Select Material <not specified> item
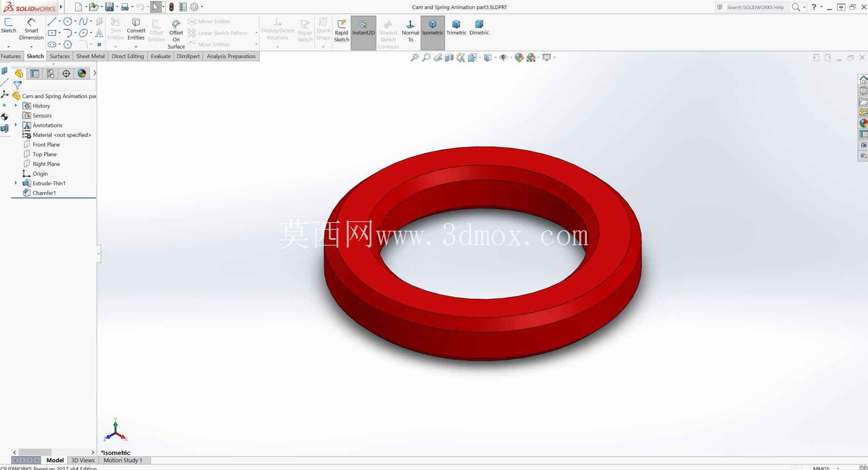868x470 pixels. [x=57, y=135]
